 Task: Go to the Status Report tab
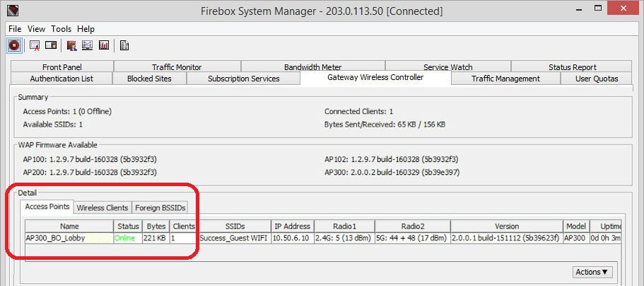click(x=572, y=67)
